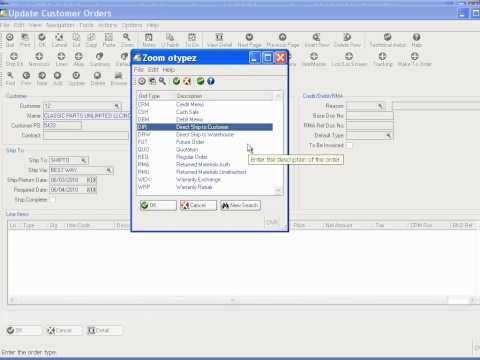Open the Edit menu in Zoom dialog
Image resolution: width=480 pixels, height=360 pixels.
(153, 70)
